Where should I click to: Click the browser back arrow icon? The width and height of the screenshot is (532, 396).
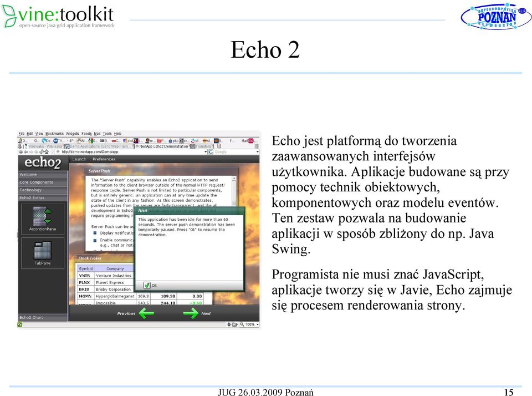tap(26, 152)
